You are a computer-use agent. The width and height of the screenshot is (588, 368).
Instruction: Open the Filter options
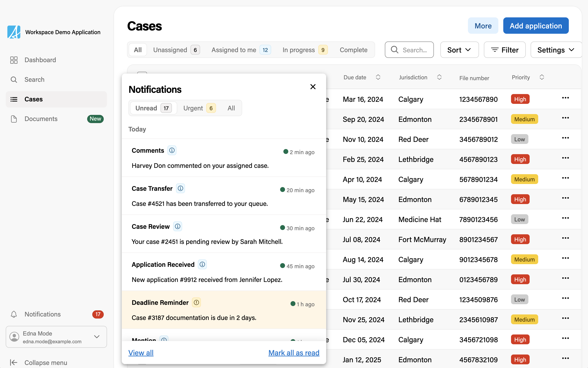505,50
